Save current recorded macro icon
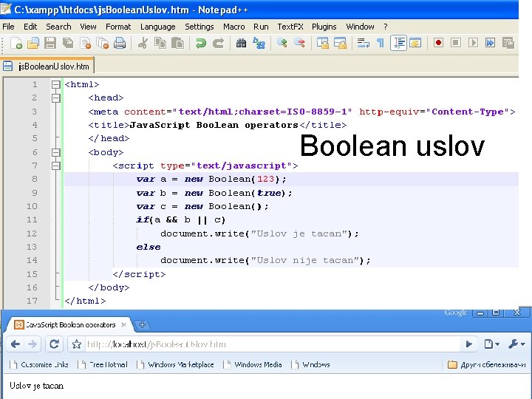 (508, 43)
